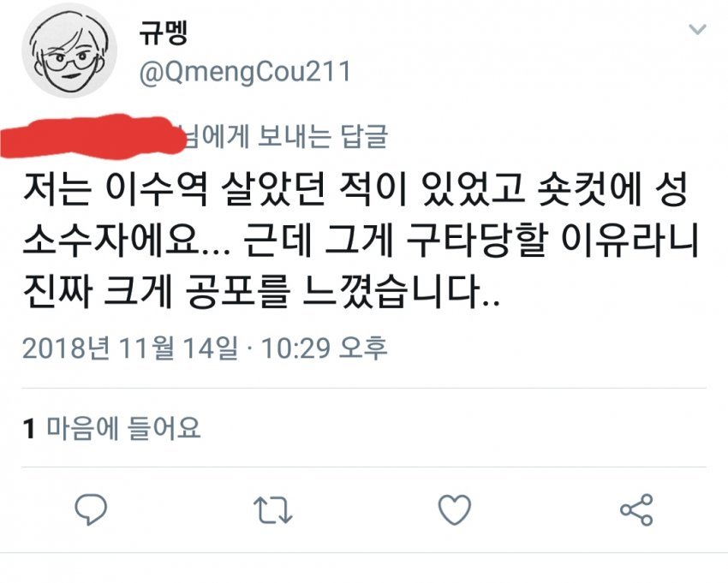
Task: Open the 규멩 display name profile
Action: pos(163,33)
